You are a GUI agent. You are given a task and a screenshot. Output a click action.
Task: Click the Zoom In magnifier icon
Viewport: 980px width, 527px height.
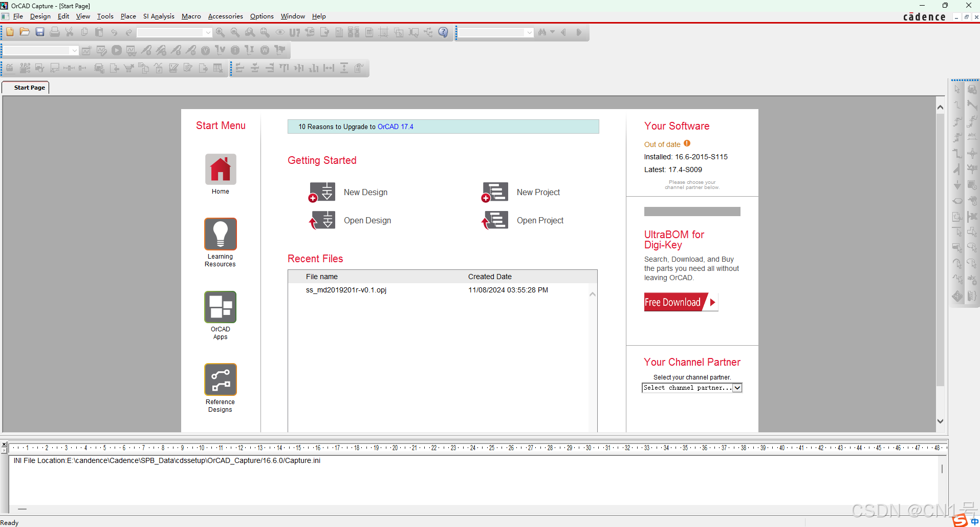tap(220, 32)
